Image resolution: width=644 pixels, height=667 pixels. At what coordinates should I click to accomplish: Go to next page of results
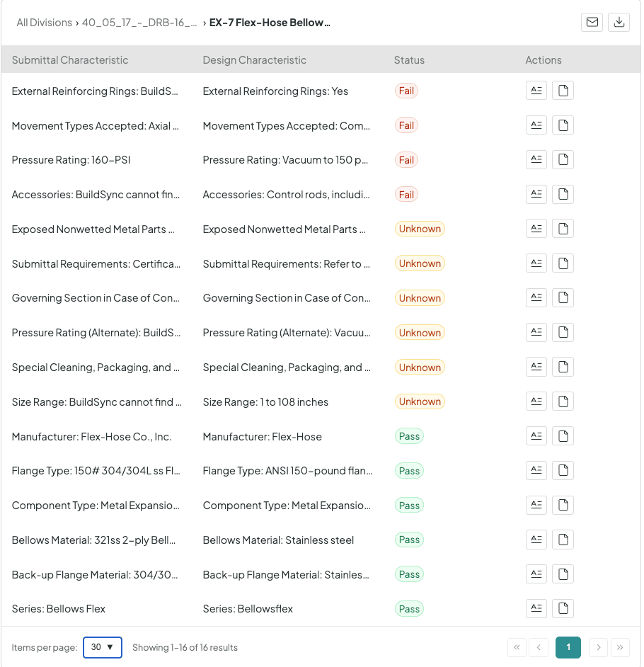[x=599, y=647]
